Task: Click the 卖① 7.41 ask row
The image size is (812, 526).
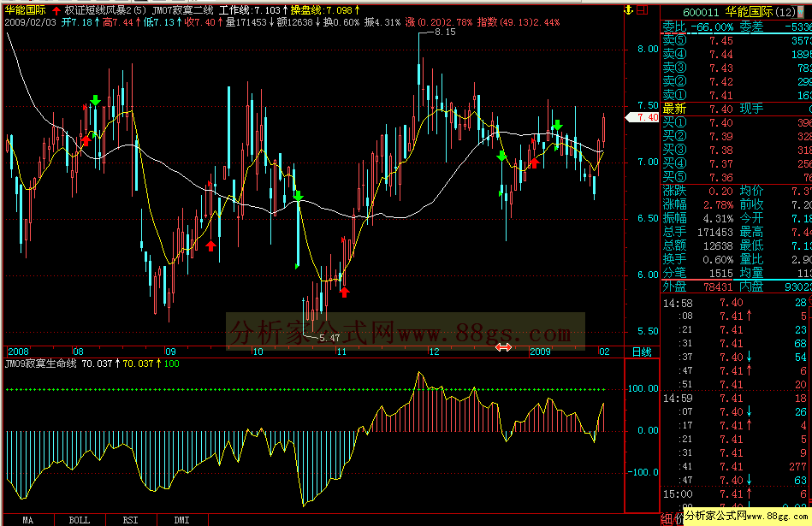Action: [x=737, y=95]
